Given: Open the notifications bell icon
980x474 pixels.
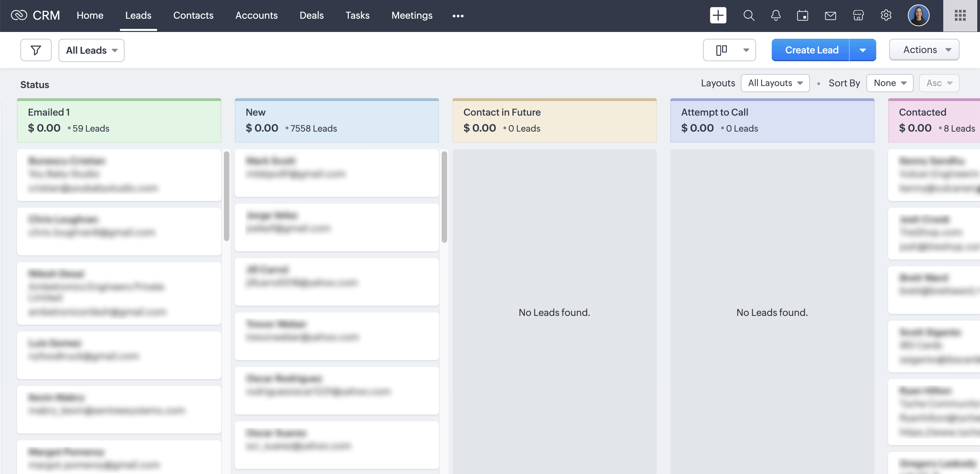Looking at the screenshot, I should (775, 16).
